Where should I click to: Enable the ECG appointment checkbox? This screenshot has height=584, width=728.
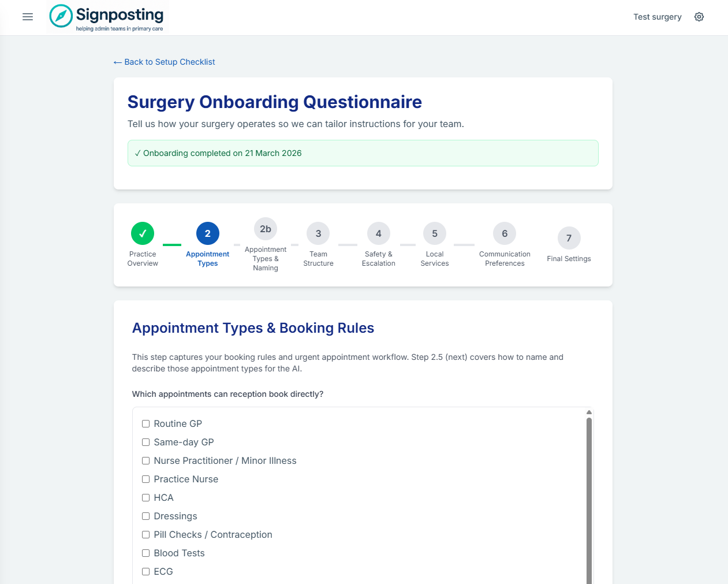click(145, 571)
